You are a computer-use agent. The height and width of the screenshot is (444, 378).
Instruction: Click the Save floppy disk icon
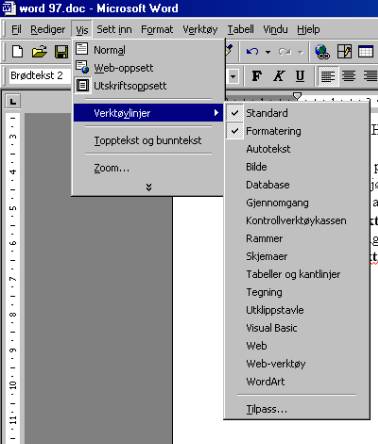pyautogui.click(x=61, y=52)
